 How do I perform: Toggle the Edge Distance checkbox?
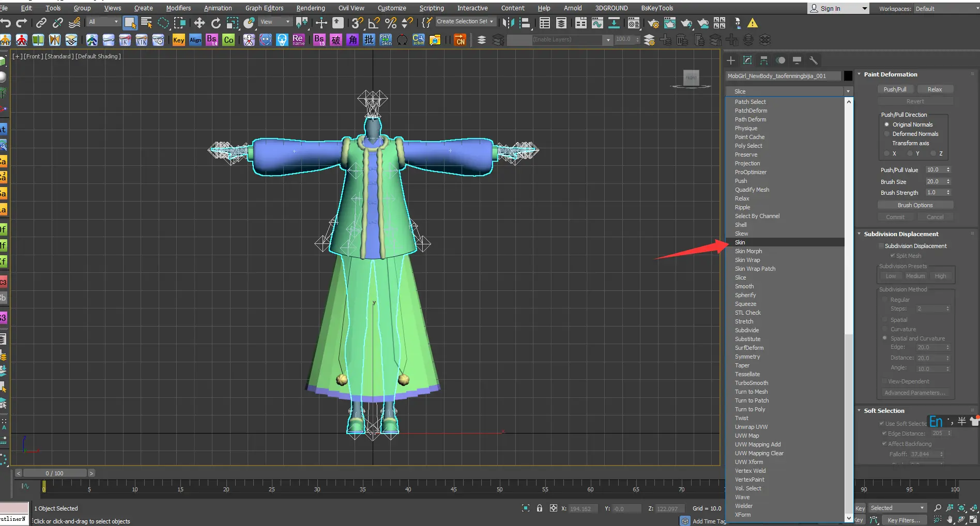point(884,434)
